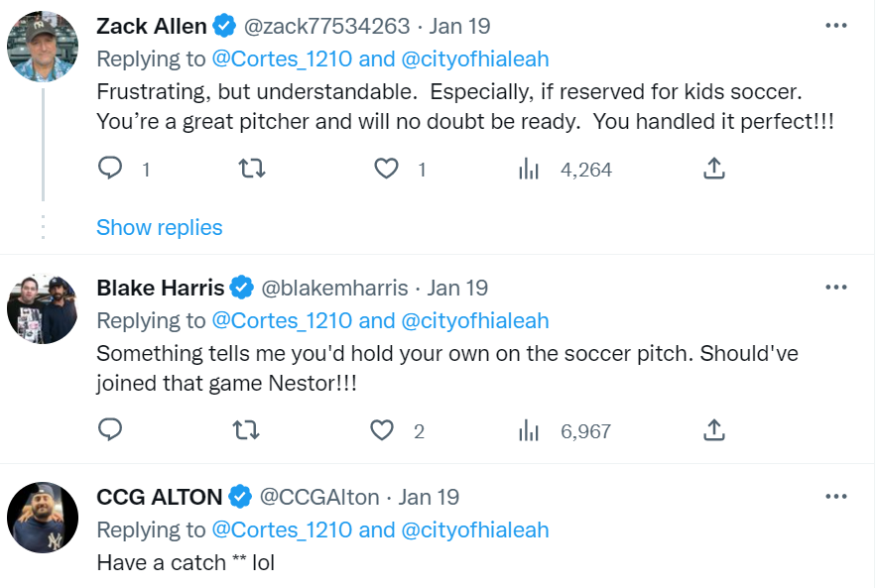Screen dimensions: 880x588
Task: Open CCG ALTON's profile name
Action: click(x=159, y=497)
